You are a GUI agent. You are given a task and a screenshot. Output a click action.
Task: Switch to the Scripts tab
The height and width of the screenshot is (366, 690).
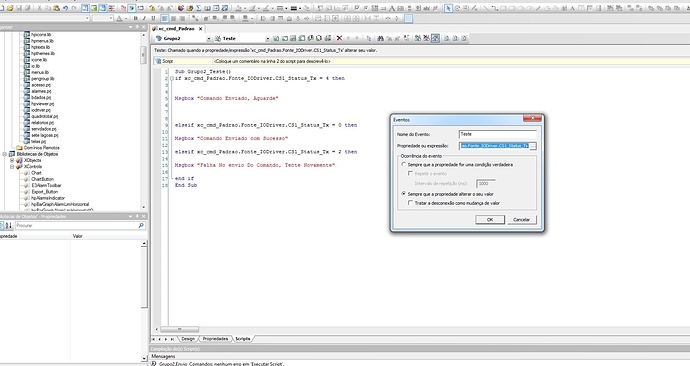[x=242, y=339]
